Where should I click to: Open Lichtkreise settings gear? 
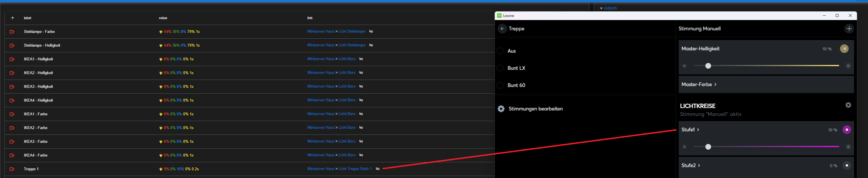coord(849,105)
